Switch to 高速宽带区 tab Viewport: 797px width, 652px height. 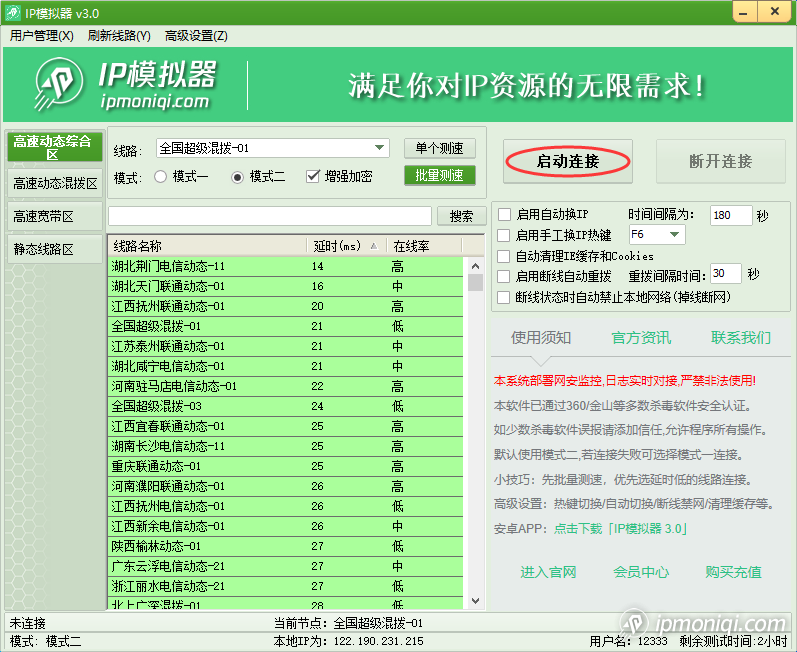[55, 216]
